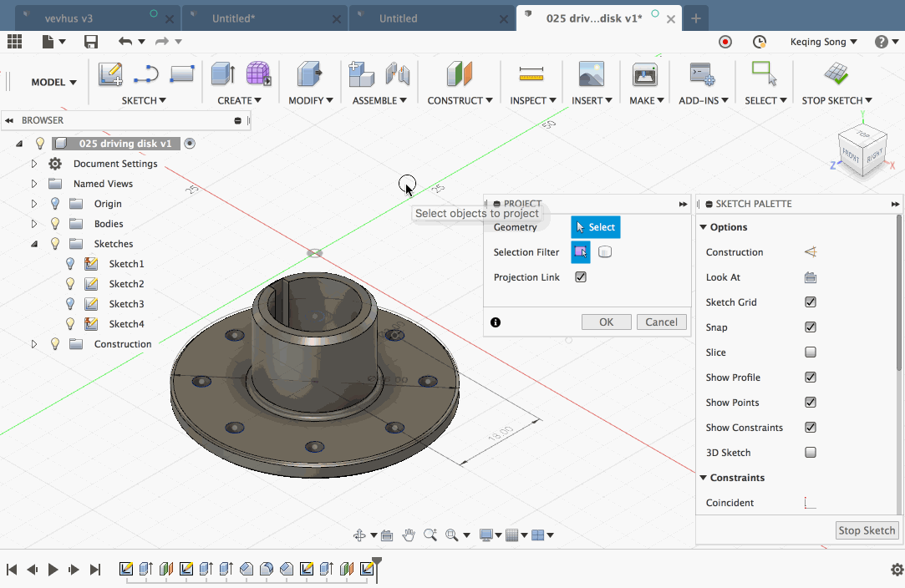Click the Look At icon in Sketch Palette

coord(810,277)
